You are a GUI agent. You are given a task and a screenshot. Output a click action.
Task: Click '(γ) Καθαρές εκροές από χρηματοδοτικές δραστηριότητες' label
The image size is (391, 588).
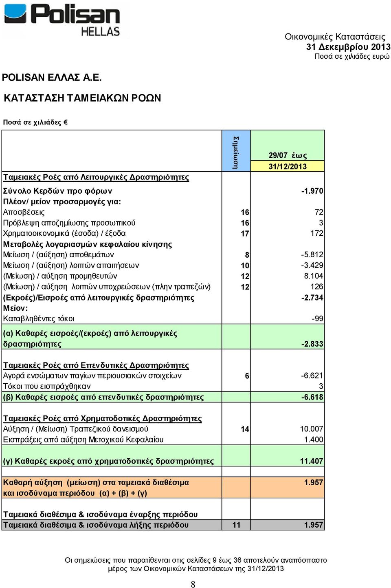click(x=108, y=461)
